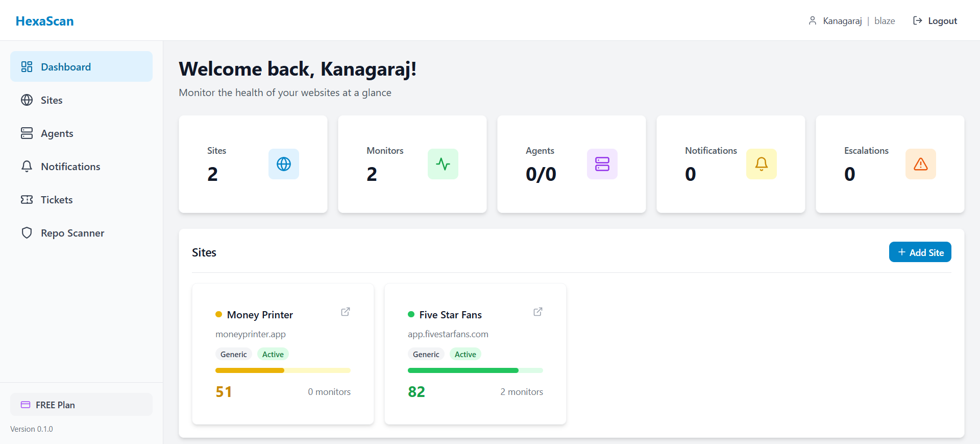Screen dimensions: 980x444
Task: Log out using the Logout button
Action: [935, 21]
